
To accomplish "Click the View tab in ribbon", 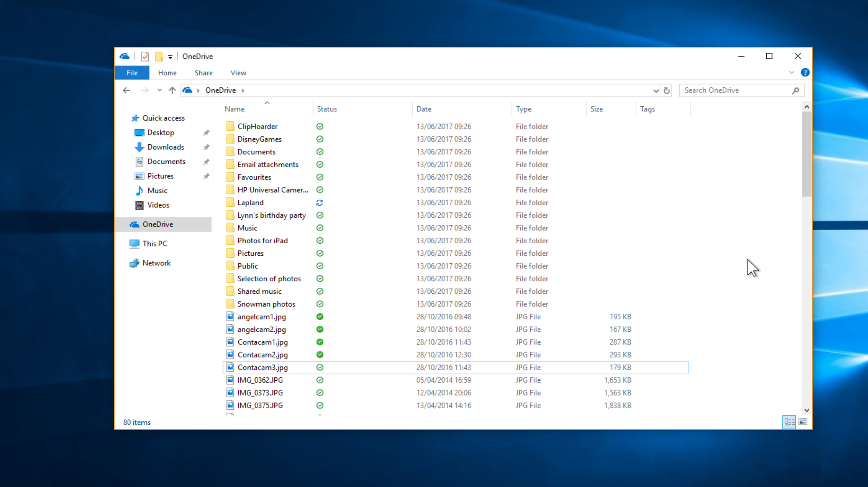I will pos(238,73).
